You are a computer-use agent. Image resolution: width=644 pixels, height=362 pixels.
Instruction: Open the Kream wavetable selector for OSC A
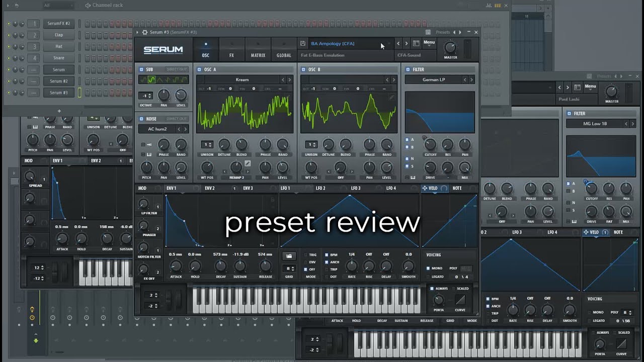click(x=242, y=79)
